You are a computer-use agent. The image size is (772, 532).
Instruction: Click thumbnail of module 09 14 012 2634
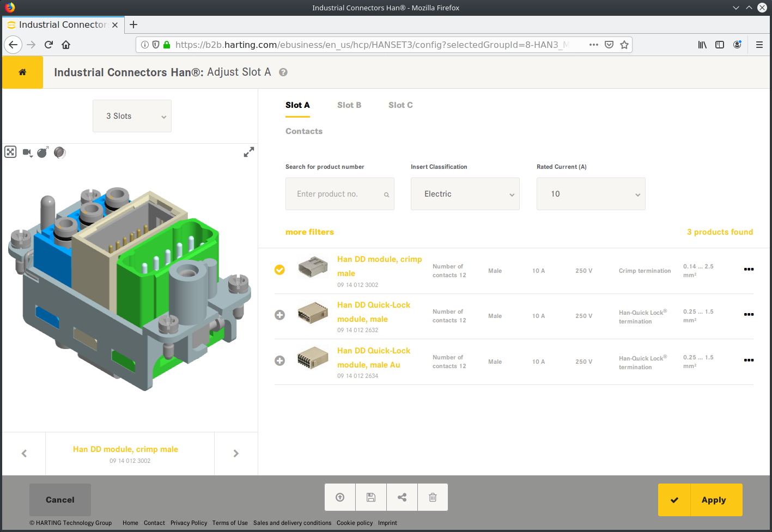313,358
